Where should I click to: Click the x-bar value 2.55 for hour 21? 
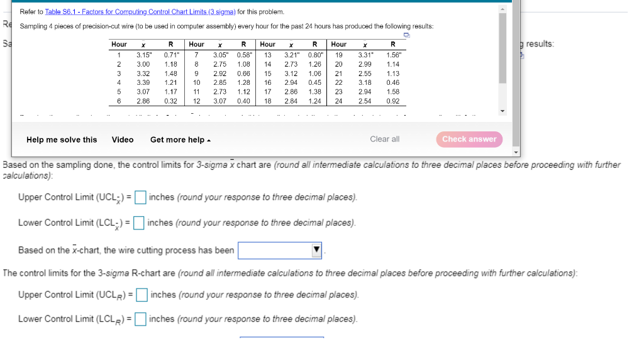365,74
